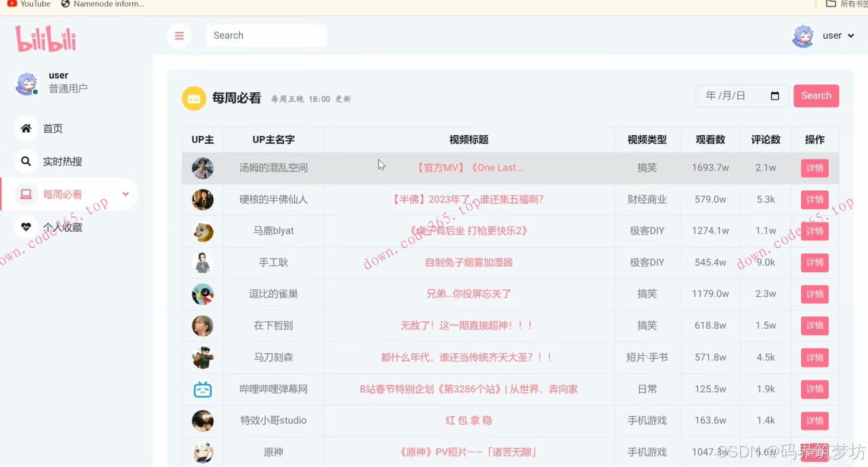Click the bilibili logo

pos(45,38)
